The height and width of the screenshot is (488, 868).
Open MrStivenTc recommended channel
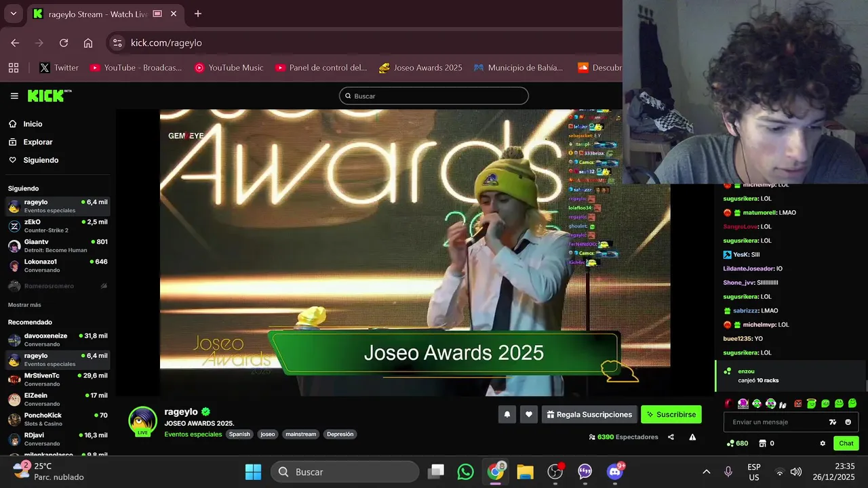(58, 380)
